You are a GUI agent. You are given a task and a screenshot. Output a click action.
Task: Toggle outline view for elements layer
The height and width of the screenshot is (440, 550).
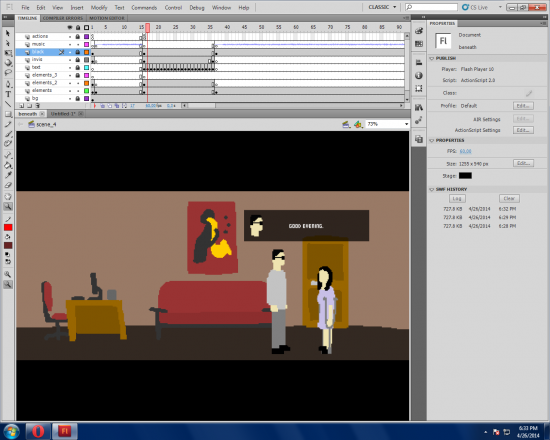[86, 91]
